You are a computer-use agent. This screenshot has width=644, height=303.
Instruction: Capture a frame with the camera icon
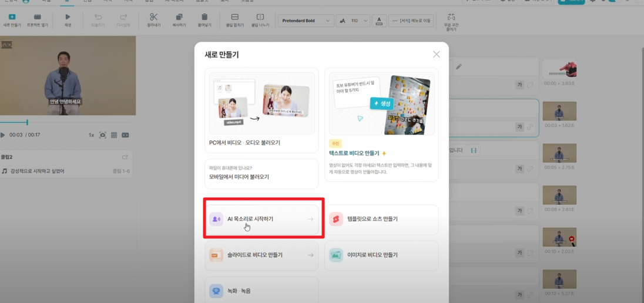(x=103, y=135)
